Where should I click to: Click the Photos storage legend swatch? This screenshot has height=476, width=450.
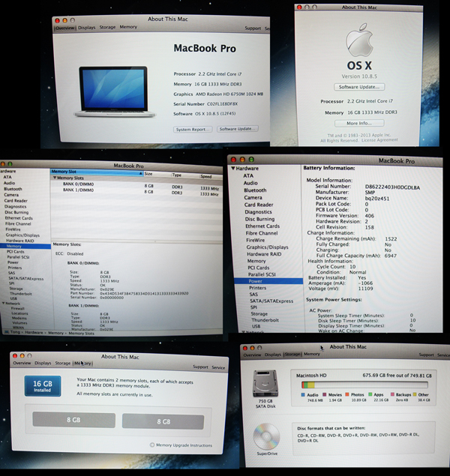point(347,394)
